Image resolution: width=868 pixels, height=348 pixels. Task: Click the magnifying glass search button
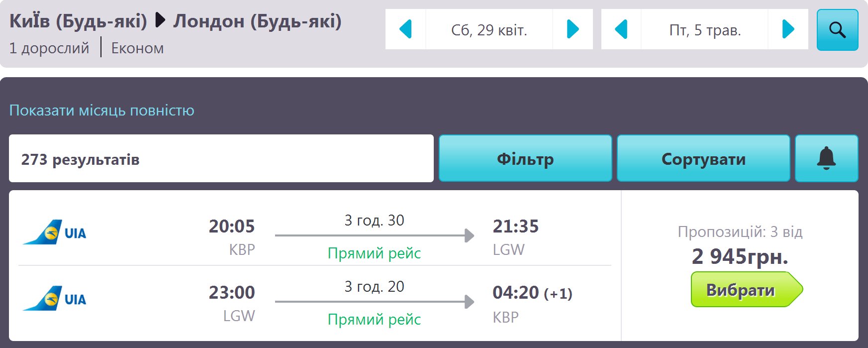(x=837, y=30)
